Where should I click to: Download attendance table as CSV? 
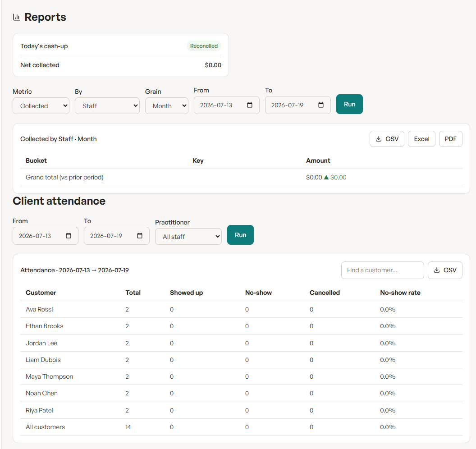click(445, 270)
